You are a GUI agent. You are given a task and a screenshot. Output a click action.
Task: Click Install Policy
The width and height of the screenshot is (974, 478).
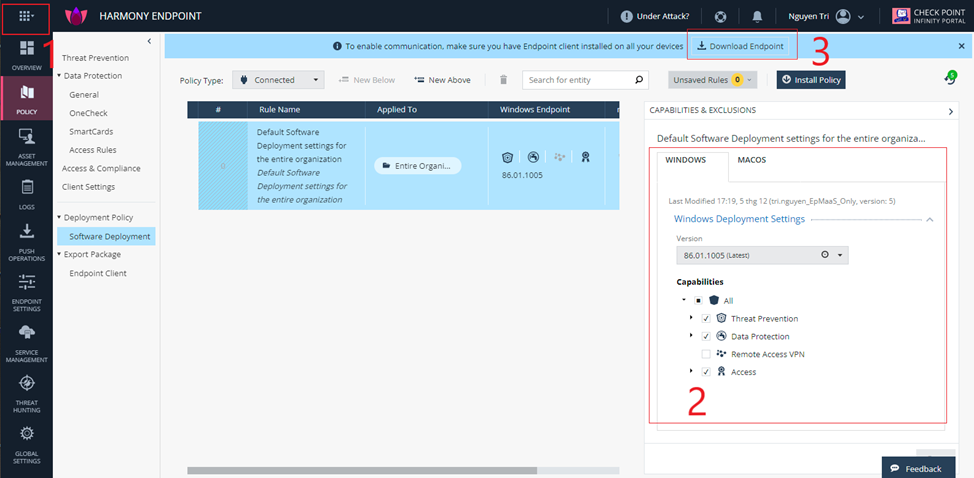point(811,79)
